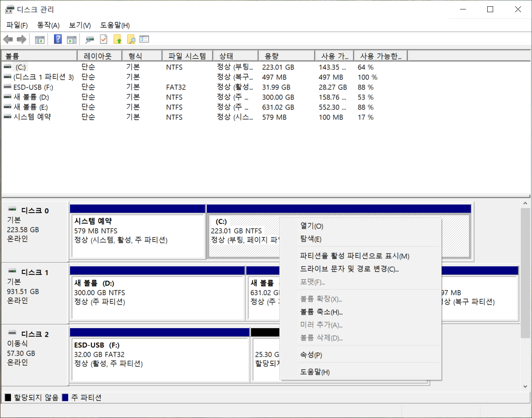Select the ESD-USB (F:) 32.00 GB partition
This screenshot has width=532, height=418.
coord(160,359)
